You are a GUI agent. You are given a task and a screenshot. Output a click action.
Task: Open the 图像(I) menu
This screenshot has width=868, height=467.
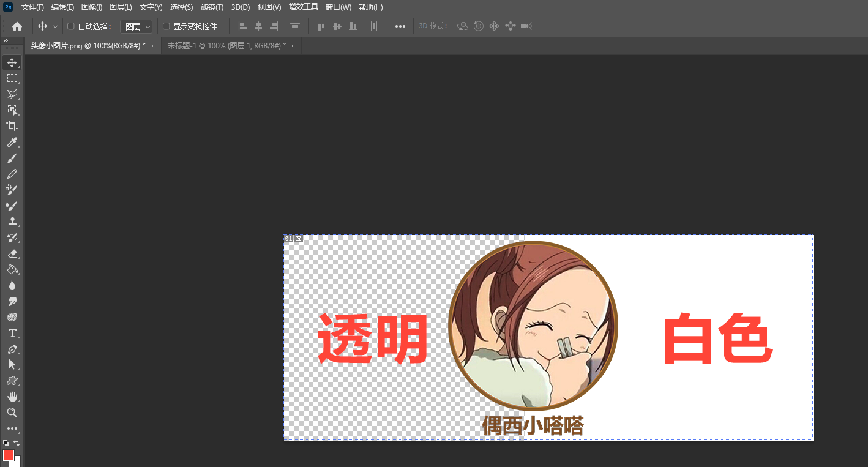click(92, 7)
